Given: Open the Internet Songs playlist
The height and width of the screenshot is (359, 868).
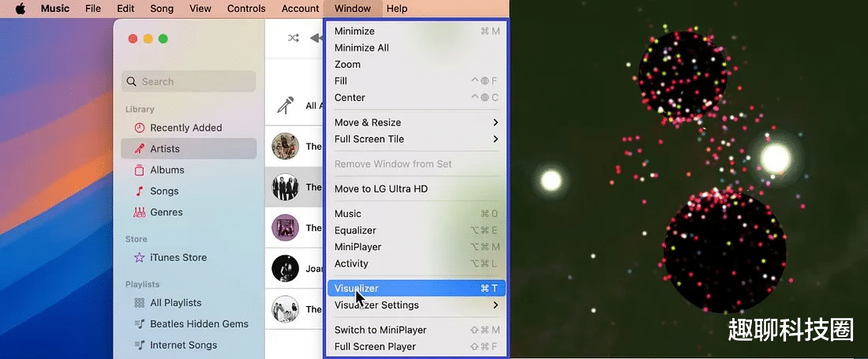Looking at the screenshot, I should pos(189,345).
